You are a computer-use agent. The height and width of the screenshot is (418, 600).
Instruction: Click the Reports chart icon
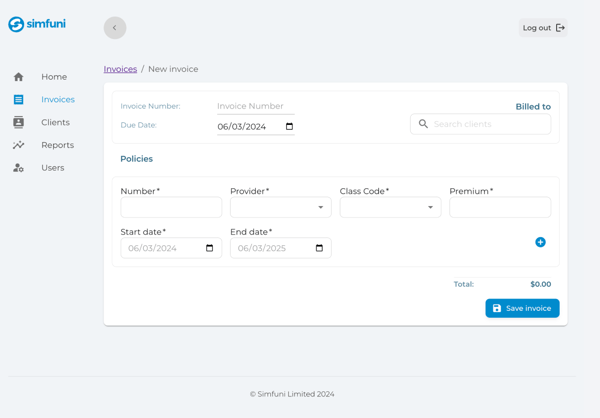tap(18, 145)
